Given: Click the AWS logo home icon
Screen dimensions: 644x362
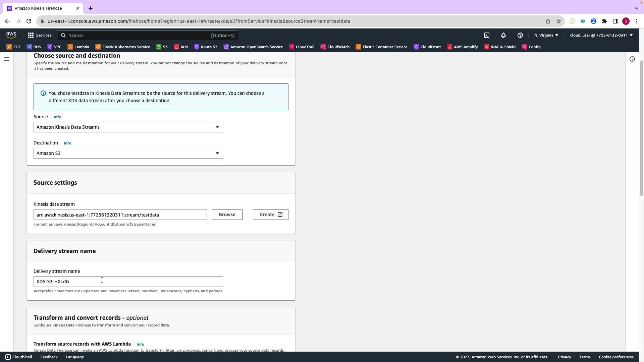Looking at the screenshot, I should point(11,35).
